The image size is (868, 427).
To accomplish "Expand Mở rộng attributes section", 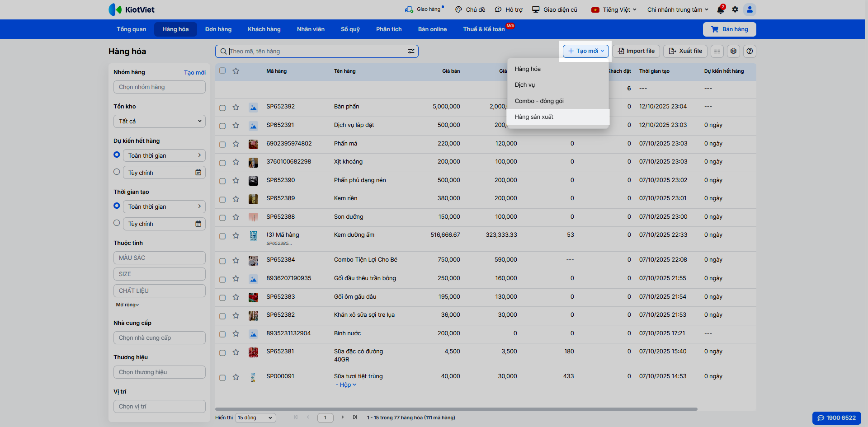I will coord(127,305).
